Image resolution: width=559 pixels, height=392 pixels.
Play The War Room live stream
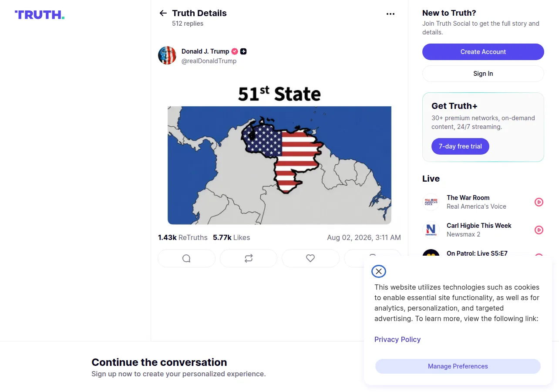click(x=539, y=202)
